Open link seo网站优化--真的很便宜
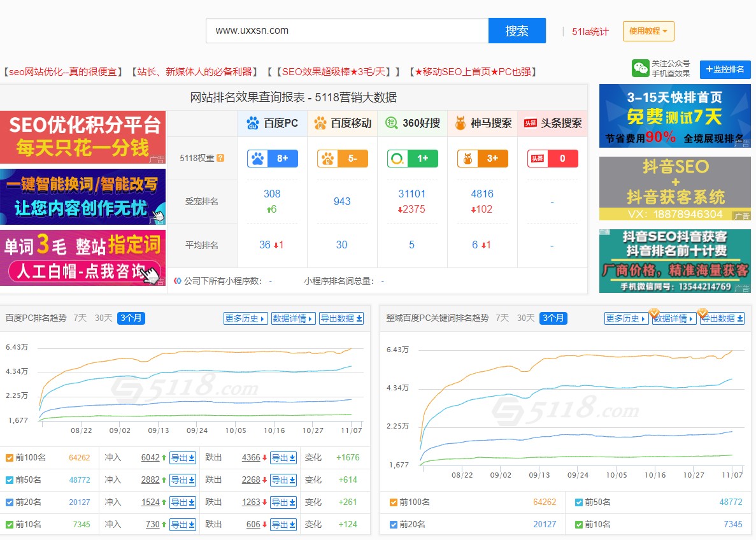This screenshot has width=756, height=540. tap(62, 72)
